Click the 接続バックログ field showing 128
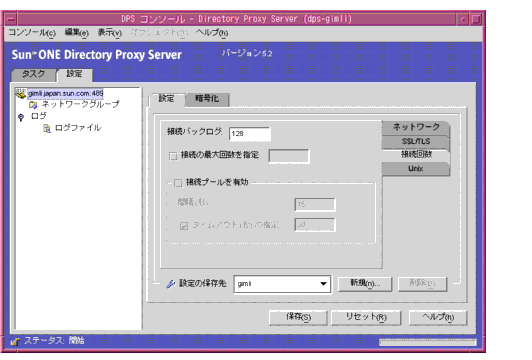Viewport: 532px width, 360px height. [x=250, y=134]
